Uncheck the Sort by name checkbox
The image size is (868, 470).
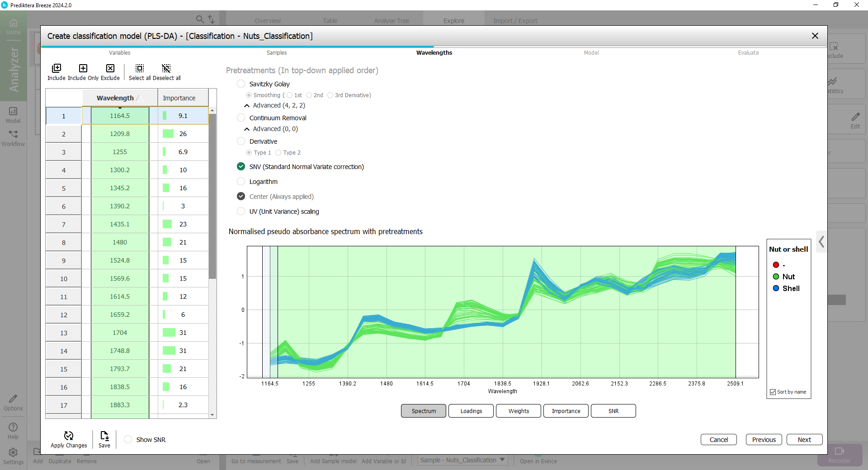773,392
